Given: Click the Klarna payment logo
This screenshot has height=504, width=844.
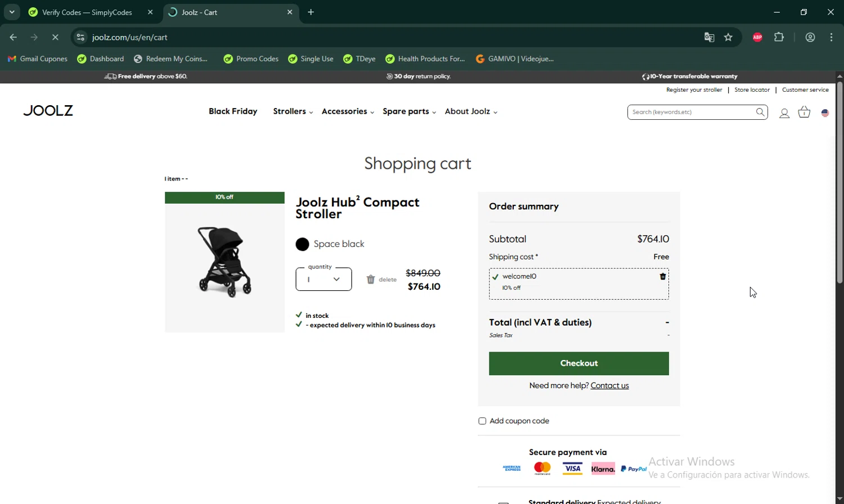Looking at the screenshot, I should click(603, 469).
